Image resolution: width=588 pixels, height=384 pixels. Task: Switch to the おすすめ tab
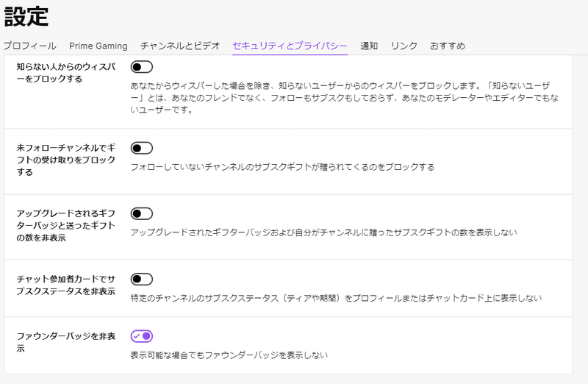(x=448, y=46)
